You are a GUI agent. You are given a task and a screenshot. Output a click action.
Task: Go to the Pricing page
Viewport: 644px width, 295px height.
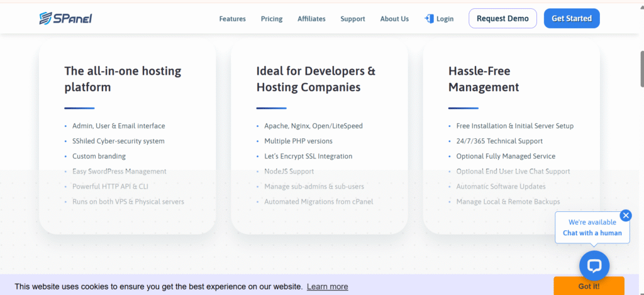272,19
